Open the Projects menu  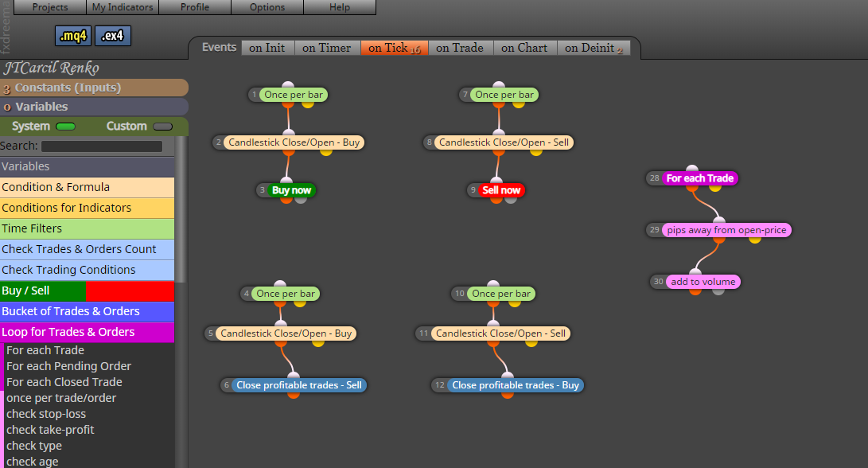point(50,7)
